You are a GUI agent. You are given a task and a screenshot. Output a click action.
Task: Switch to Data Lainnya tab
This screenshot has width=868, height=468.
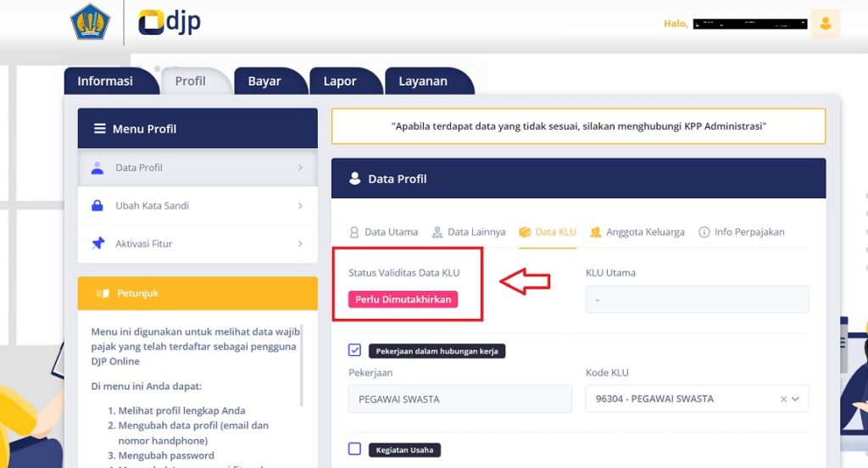coord(469,232)
